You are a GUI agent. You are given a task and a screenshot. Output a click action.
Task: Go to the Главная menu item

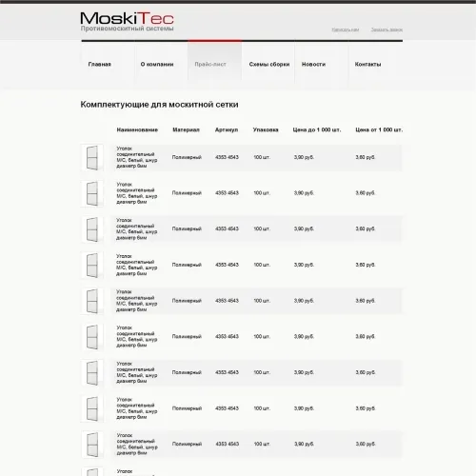(x=100, y=64)
